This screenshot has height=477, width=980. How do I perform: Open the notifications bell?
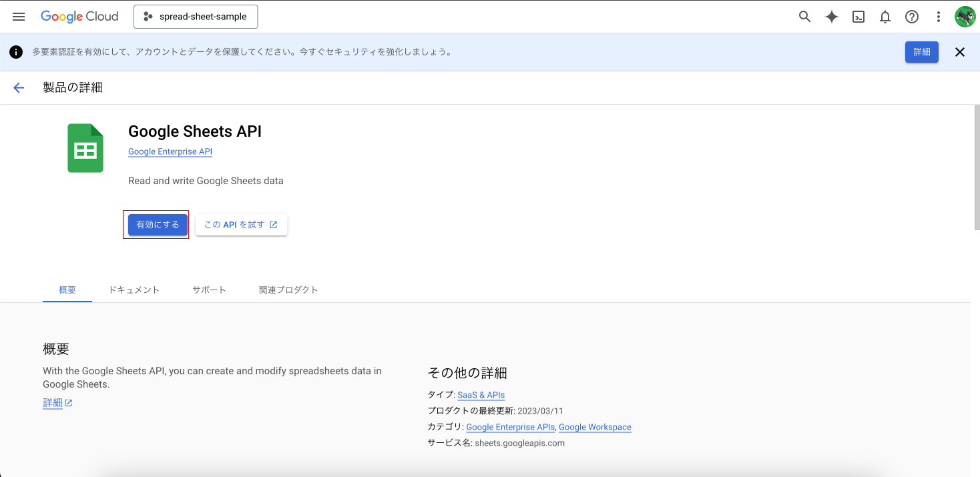(x=885, y=17)
